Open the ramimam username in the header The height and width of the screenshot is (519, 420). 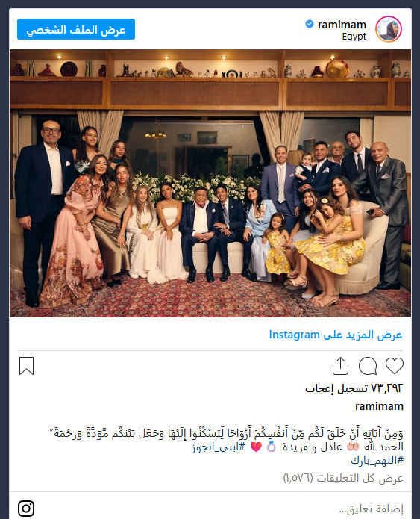click(x=342, y=25)
